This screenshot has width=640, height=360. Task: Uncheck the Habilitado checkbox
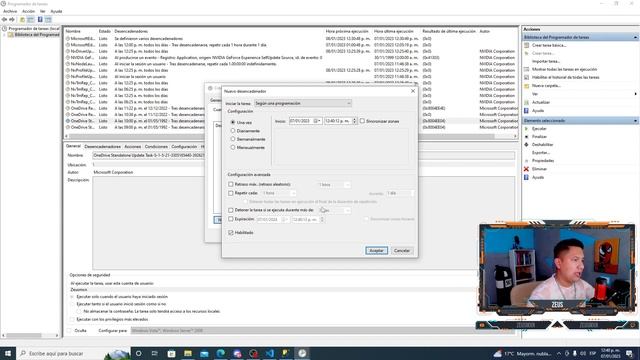click(x=231, y=233)
